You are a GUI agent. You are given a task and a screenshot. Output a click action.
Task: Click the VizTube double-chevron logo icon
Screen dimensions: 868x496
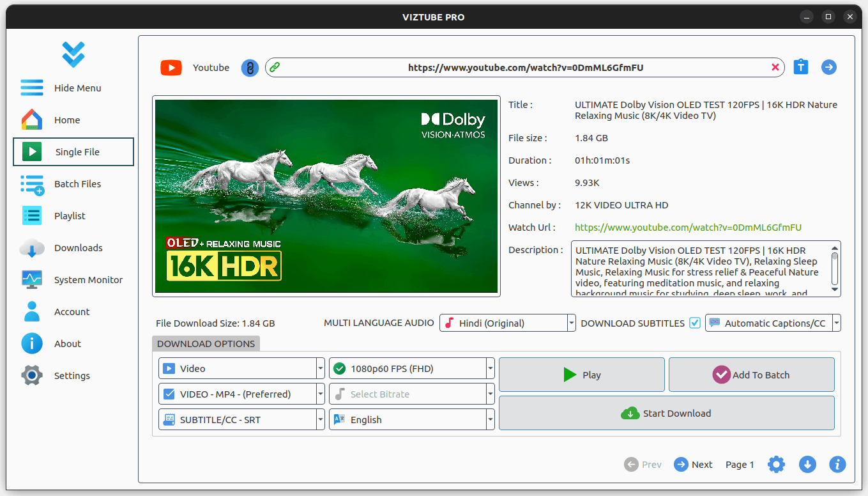73,54
